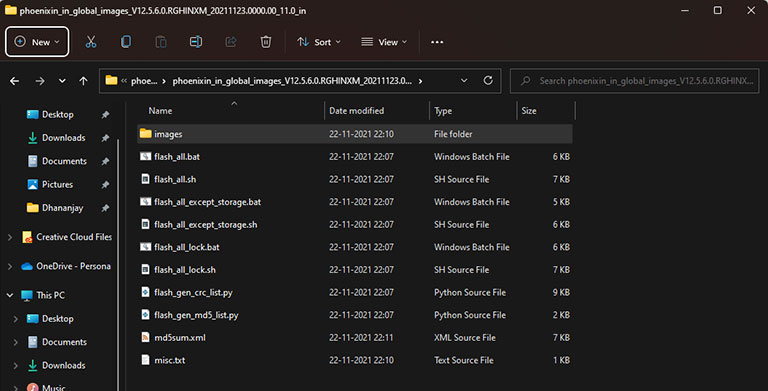
Task: Select flash_all_except_storage.bat
Action: (x=355, y=202)
